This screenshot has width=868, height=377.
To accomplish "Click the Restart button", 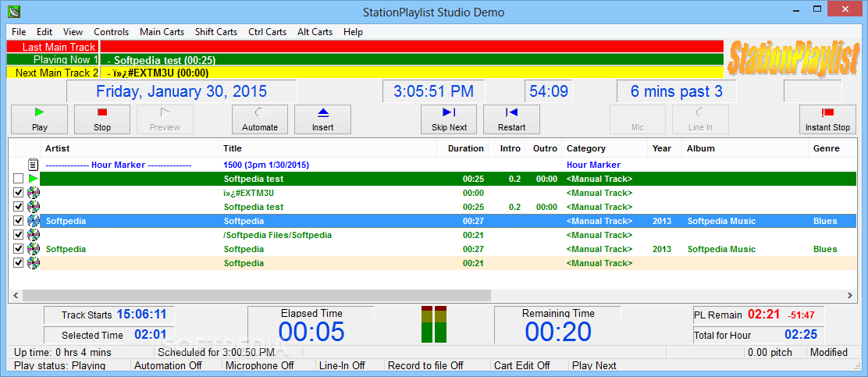I will (511, 119).
